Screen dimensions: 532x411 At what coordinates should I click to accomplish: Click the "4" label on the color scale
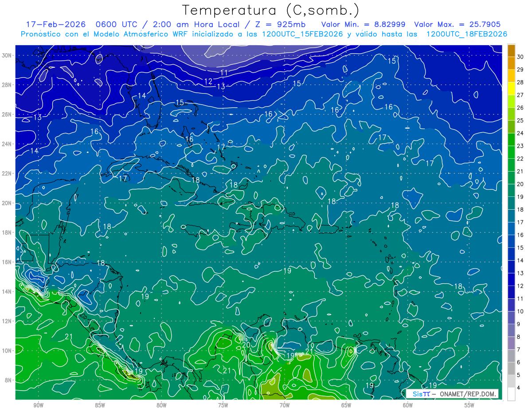click(519, 388)
